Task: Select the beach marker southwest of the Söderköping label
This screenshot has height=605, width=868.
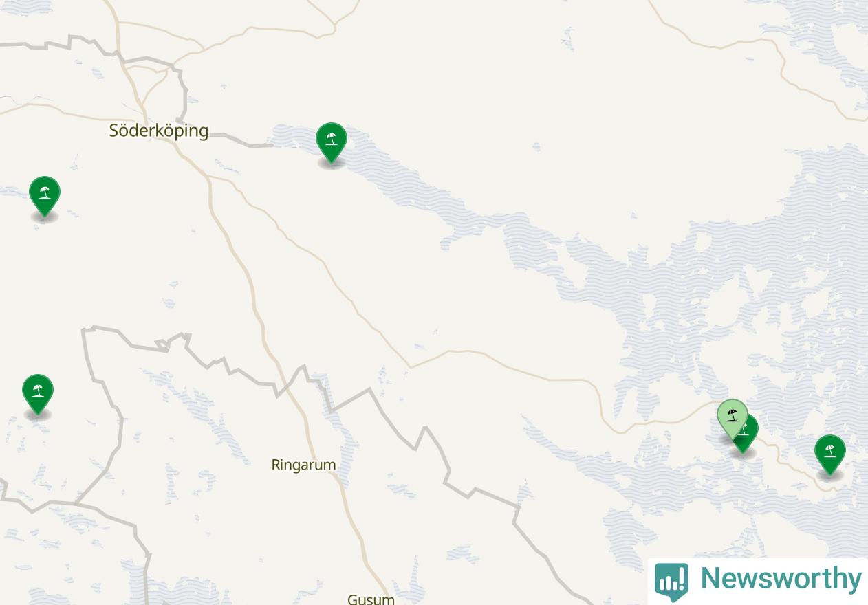Action: tap(44, 196)
